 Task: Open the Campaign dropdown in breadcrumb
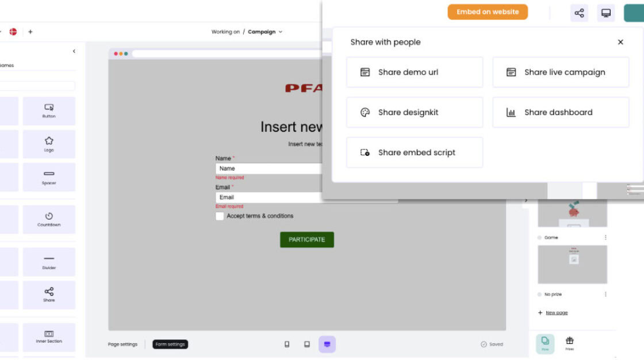click(265, 32)
